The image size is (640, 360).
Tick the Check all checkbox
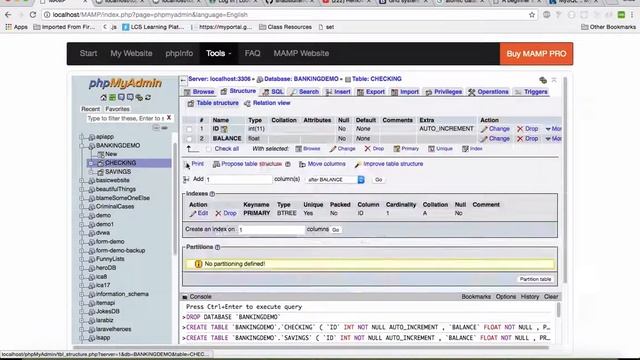209,149
